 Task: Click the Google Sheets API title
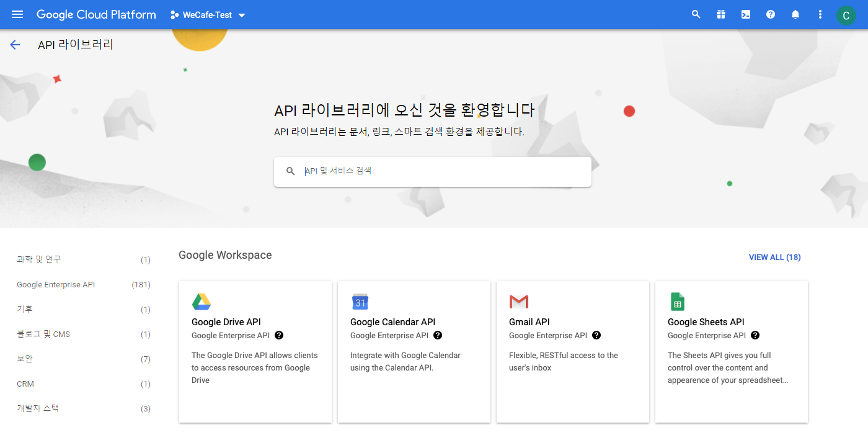(706, 322)
